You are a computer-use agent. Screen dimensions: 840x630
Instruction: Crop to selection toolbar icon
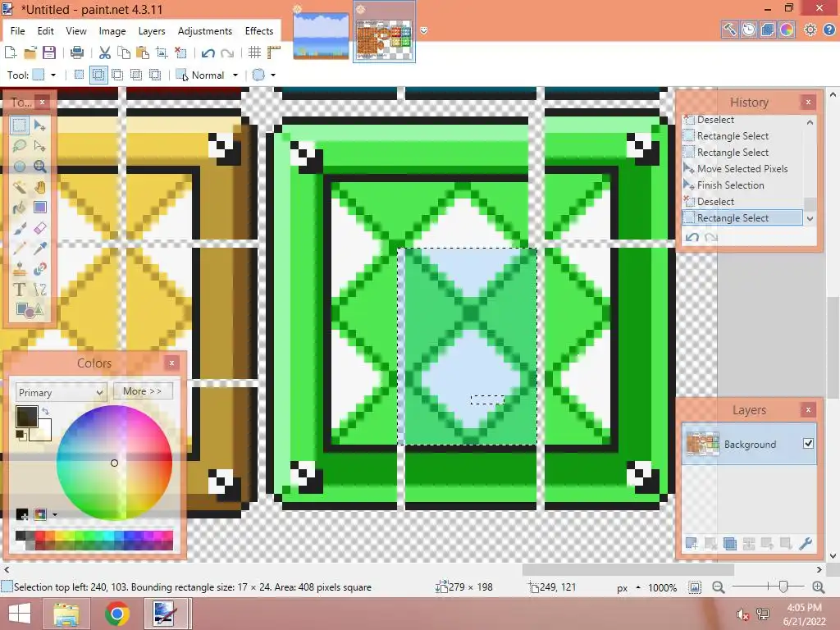(162, 52)
